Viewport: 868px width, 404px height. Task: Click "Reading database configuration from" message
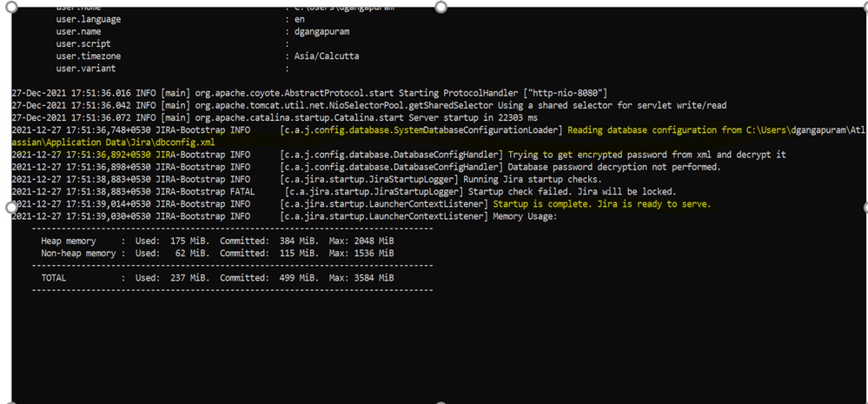[654, 130]
